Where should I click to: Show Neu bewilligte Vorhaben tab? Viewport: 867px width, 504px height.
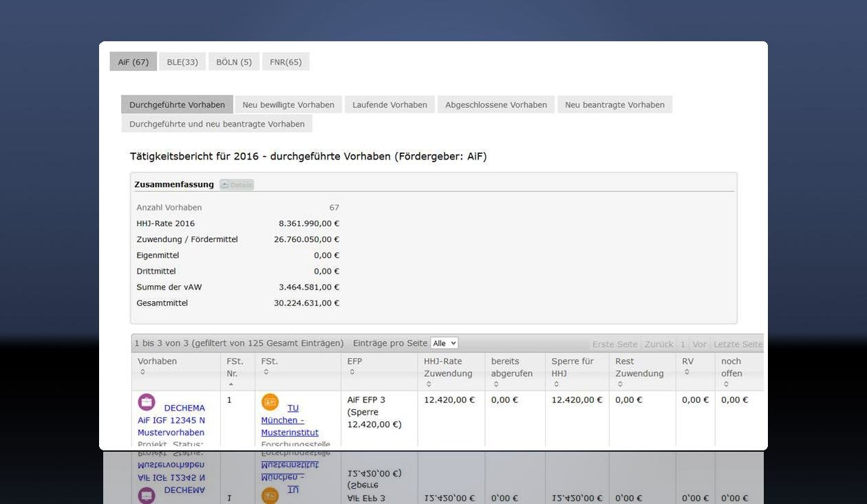288,105
